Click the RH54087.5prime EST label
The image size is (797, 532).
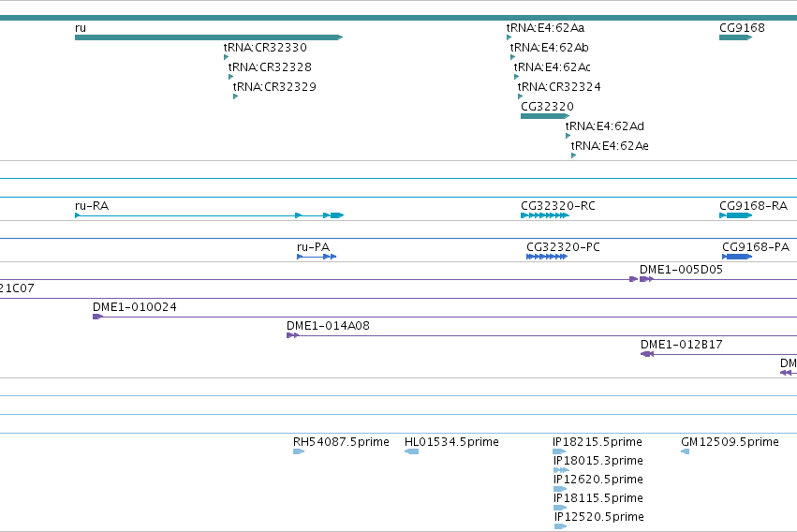(341, 442)
